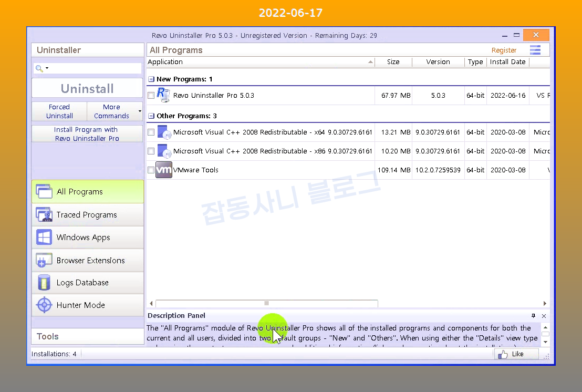
Task: Check the Visual C++ 2008 x64 checkbox
Action: [151, 132]
